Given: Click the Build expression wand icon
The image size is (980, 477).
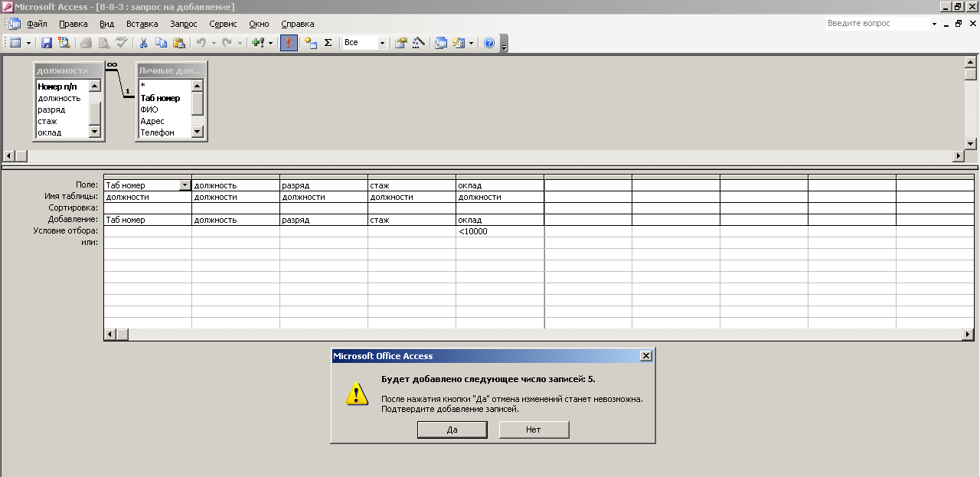Looking at the screenshot, I should pos(418,43).
